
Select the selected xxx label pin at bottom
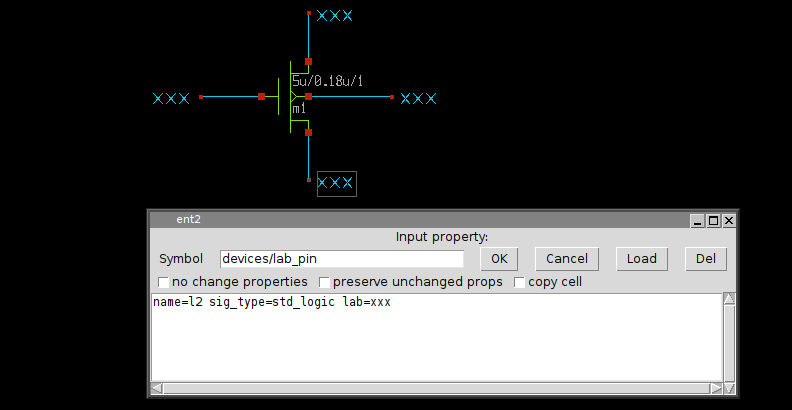click(336, 183)
